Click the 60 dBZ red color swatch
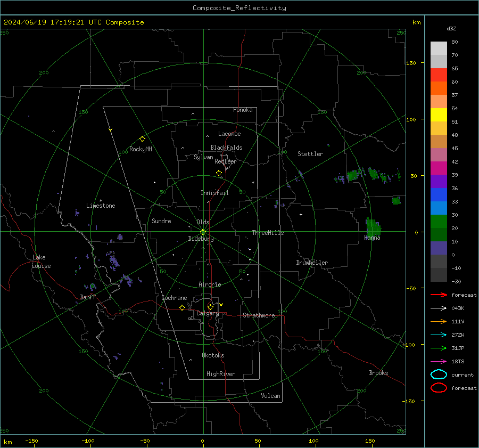Viewport: 479px width, 448px height. click(x=439, y=75)
